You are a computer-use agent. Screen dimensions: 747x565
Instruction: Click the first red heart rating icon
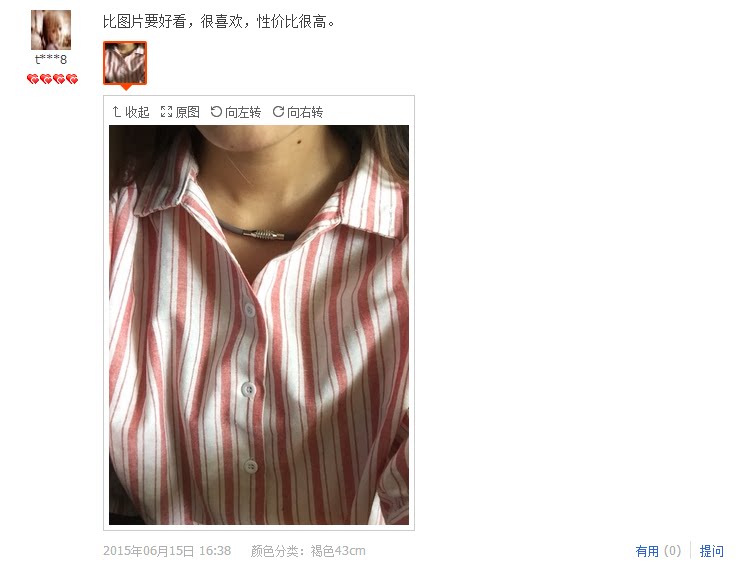click(x=33, y=79)
